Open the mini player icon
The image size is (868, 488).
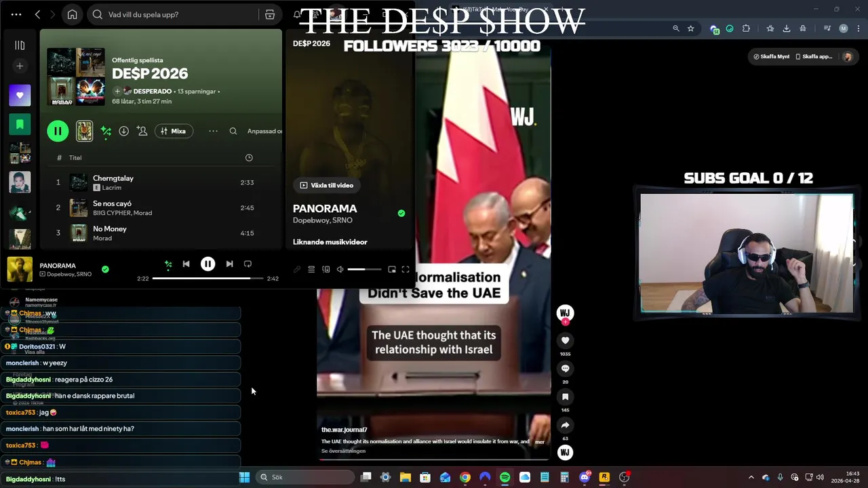click(391, 269)
